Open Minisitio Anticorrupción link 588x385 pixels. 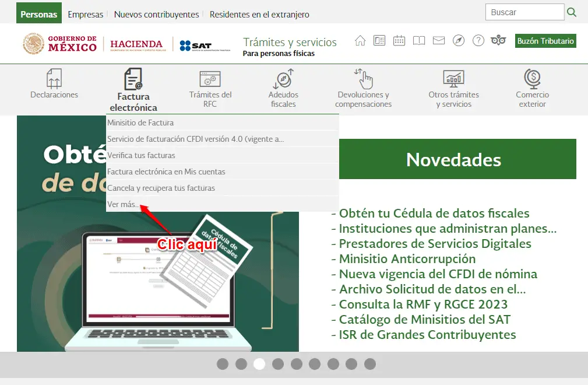tap(407, 258)
